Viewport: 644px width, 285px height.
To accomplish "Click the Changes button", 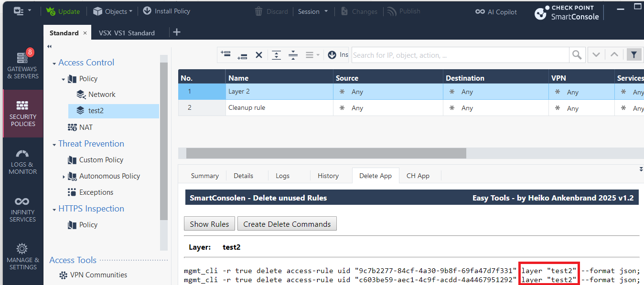I will click(359, 11).
